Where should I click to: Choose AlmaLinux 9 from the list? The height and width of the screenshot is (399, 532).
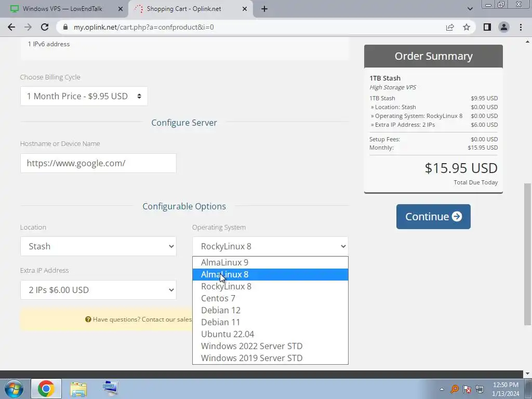pyautogui.click(x=270, y=262)
